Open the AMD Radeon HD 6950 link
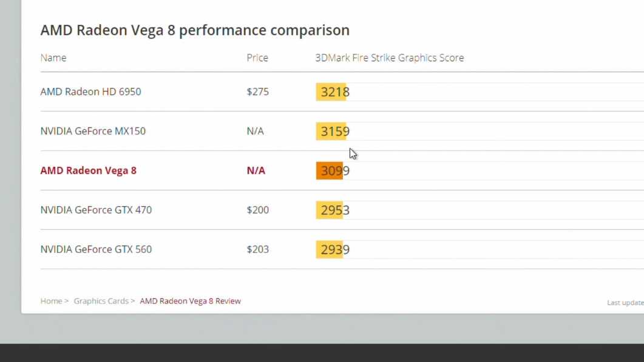The image size is (644, 362). pyautogui.click(x=90, y=92)
